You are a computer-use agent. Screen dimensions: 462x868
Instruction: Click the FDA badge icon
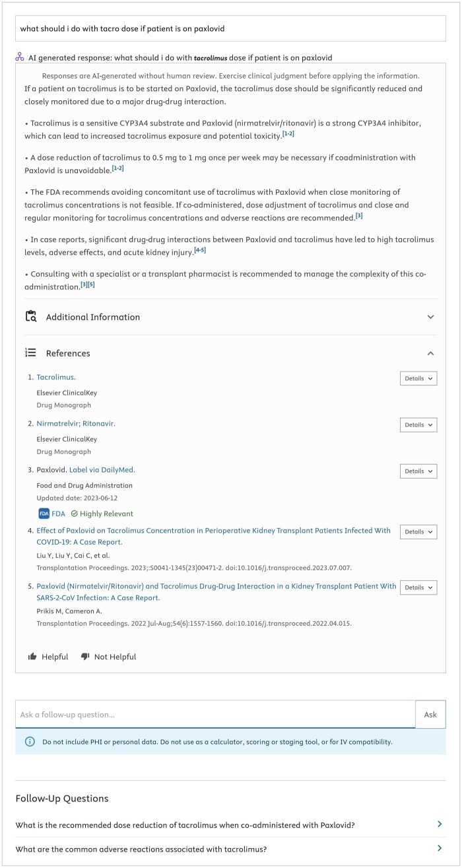click(44, 514)
